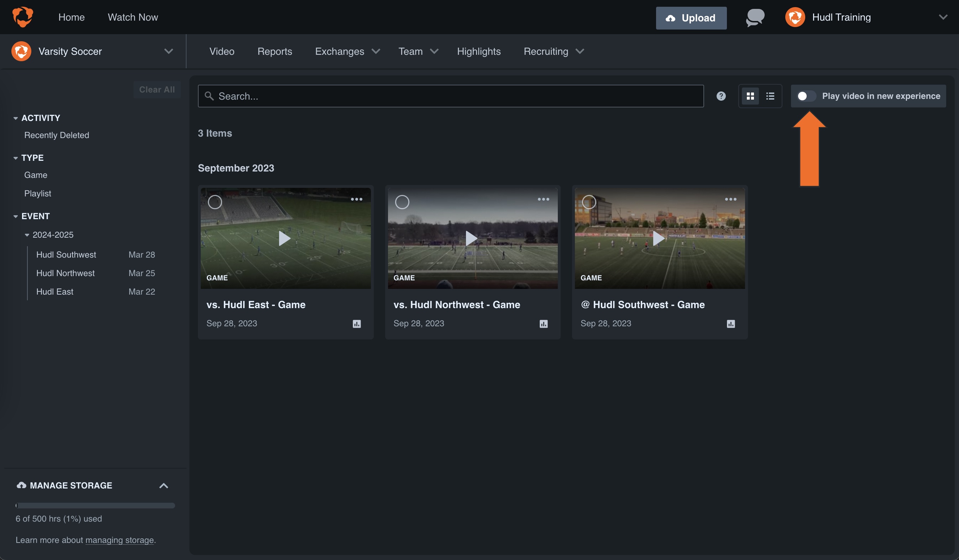
Task: Click the Upload cloud icon
Action: (x=671, y=18)
